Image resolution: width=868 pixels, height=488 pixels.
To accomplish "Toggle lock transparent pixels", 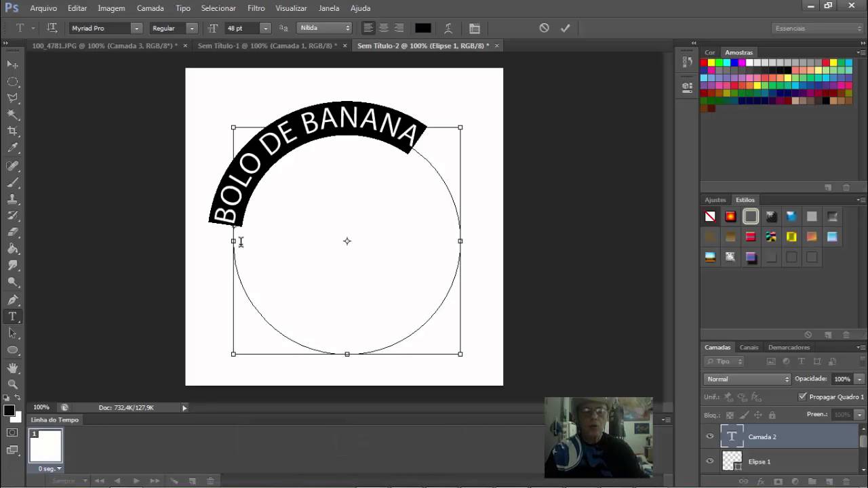I will click(730, 415).
